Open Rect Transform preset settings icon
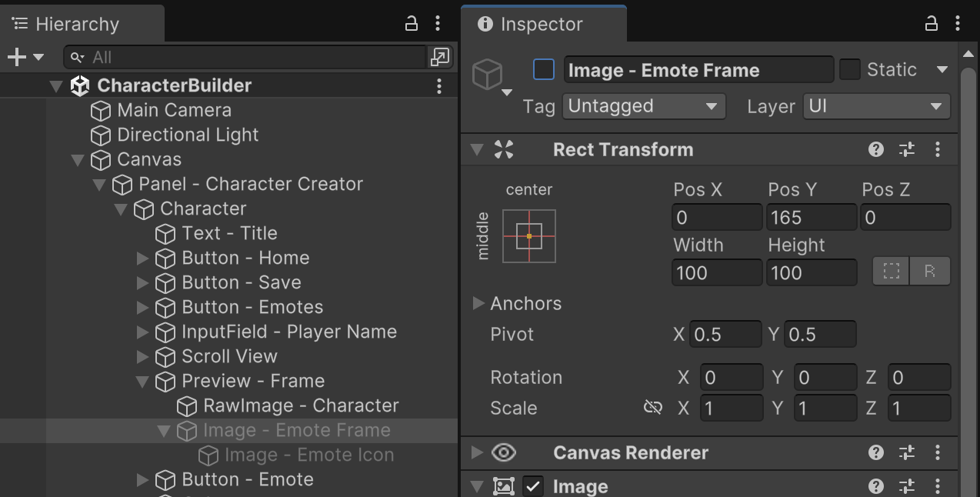The width and height of the screenshot is (980, 497). tap(907, 149)
